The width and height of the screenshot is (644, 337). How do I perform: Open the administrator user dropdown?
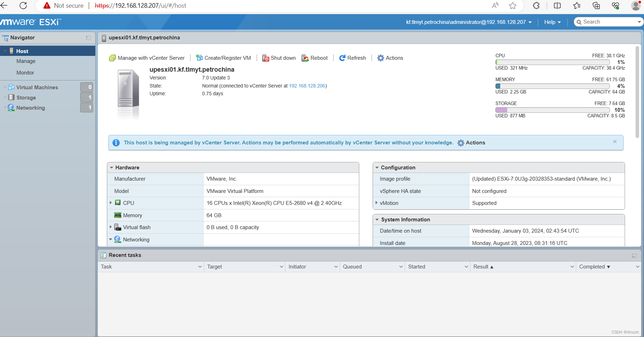click(469, 22)
